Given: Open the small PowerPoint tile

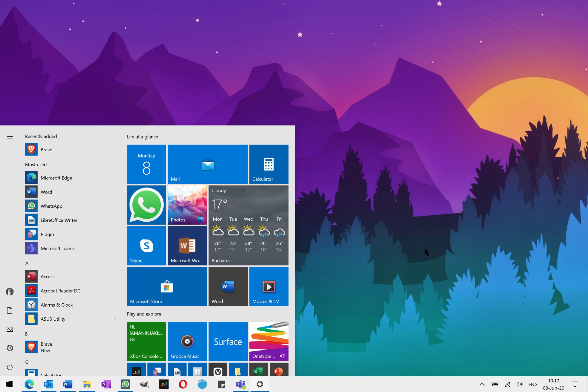Looking at the screenshot, I should tap(279, 369).
